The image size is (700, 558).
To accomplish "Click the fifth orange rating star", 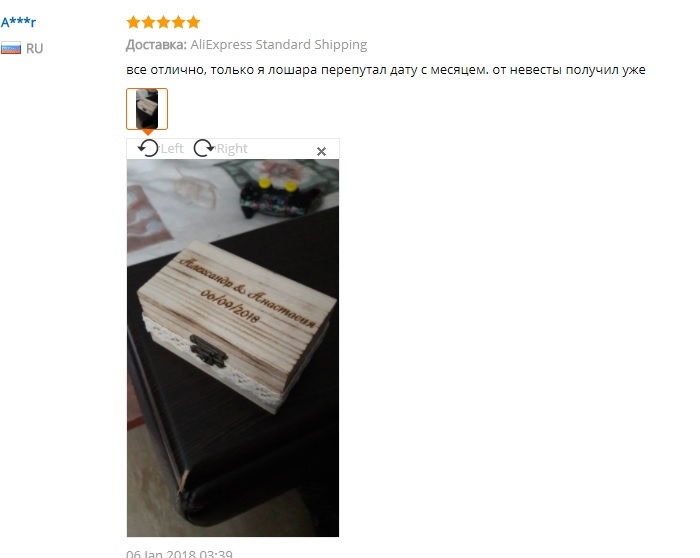I will click(193, 22).
